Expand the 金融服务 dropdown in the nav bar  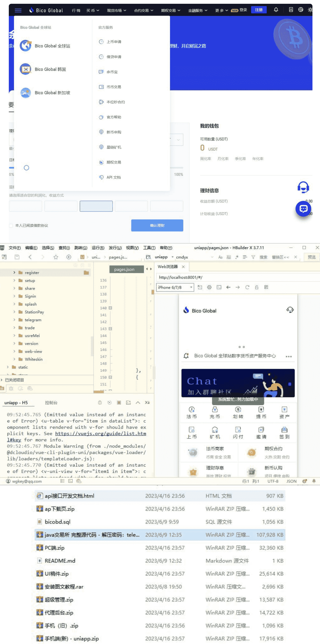point(198,10)
